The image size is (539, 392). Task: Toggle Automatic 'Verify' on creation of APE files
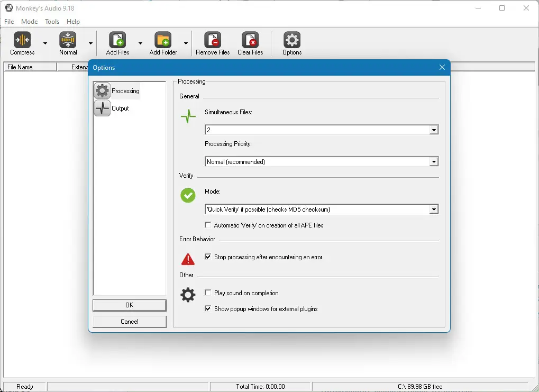point(208,225)
